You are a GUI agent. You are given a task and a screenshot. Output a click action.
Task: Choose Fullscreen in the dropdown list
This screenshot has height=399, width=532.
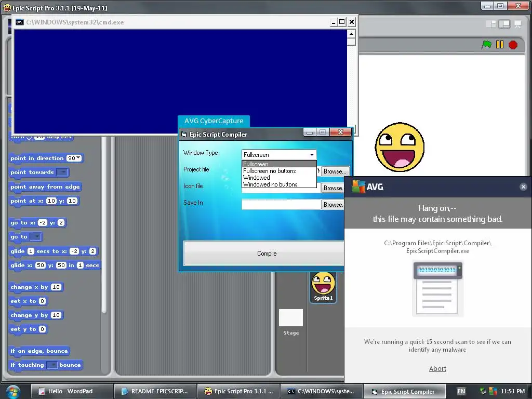(x=279, y=164)
